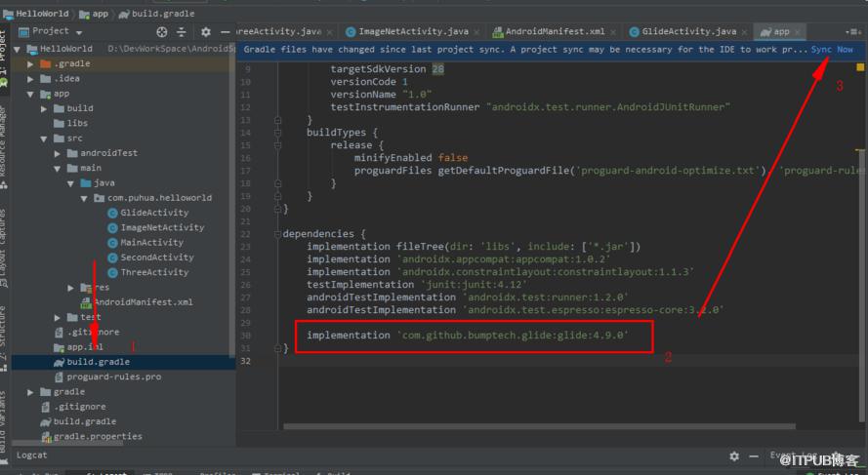Expand the build folder arrow
The height and width of the screenshot is (475, 868).
tap(44, 109)
